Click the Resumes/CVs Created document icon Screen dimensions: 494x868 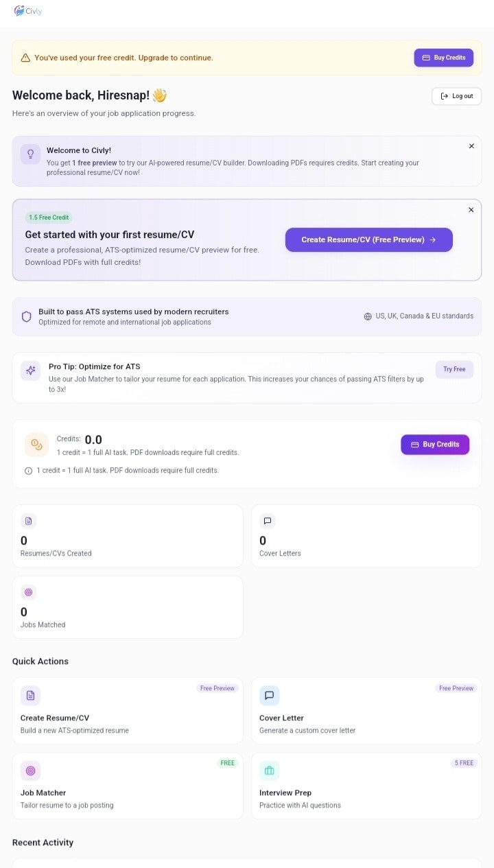pos(28,521)
